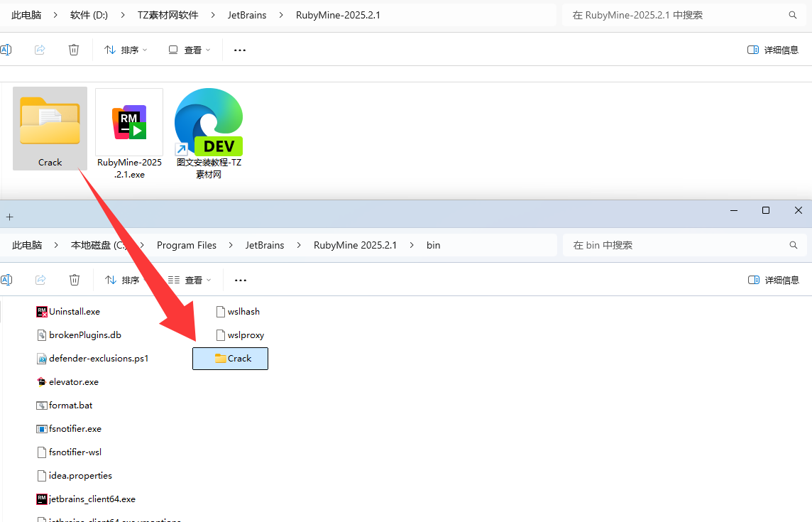Open the 查看 view dropdown in the bin window

[x=190, y=280]
